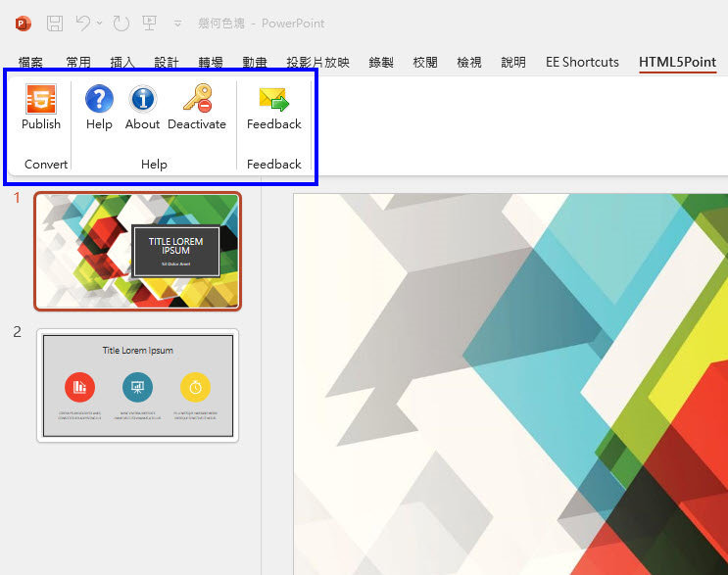728x575 pixels.
Task: Switch to the 動畫 (Animations) tab
Action: 255,62
